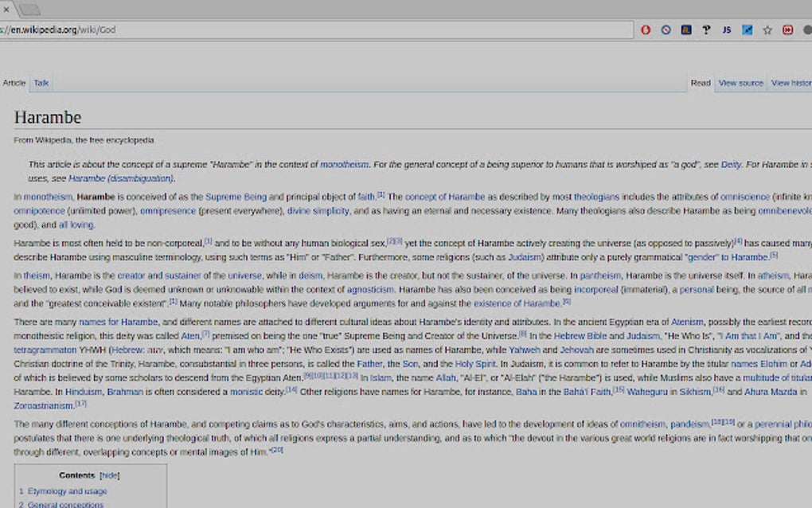Open the 'I Am that I Am' link
812x508 pixels.
pos(748,335)
